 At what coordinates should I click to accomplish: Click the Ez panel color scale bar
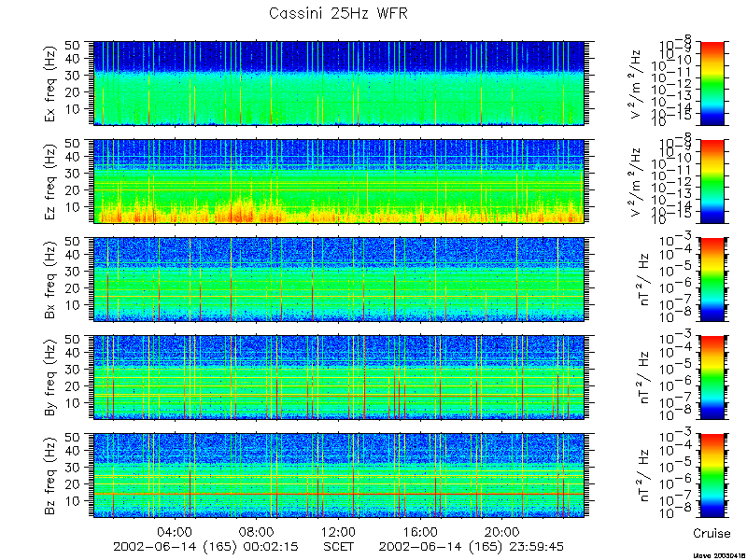(712, 181)
